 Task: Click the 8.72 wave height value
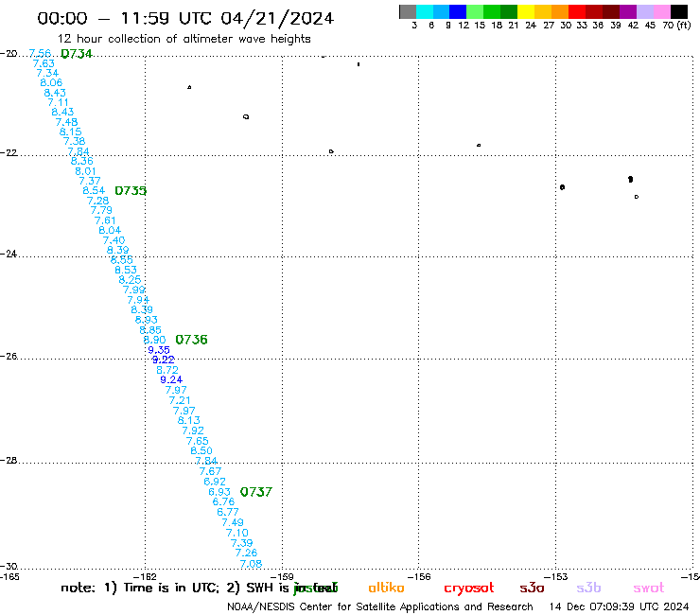[x=167, y=370]
